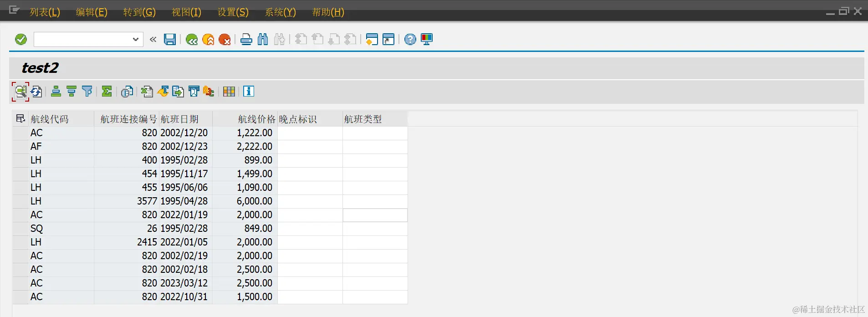
Task: Open the ALV print preview icon
Action: pyautogui.click(x=127, y=92)
